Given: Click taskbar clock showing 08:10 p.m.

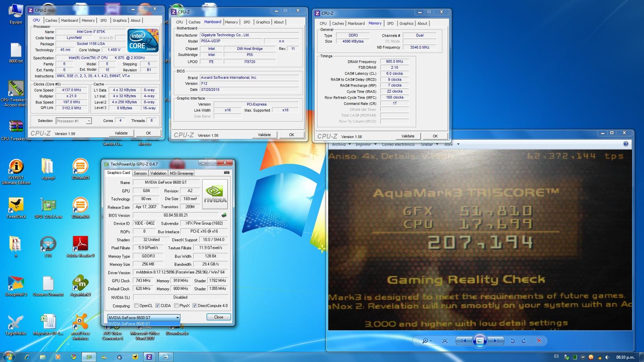Looking at the screenshot, I should pyautogui.click(x=625, y=357).
